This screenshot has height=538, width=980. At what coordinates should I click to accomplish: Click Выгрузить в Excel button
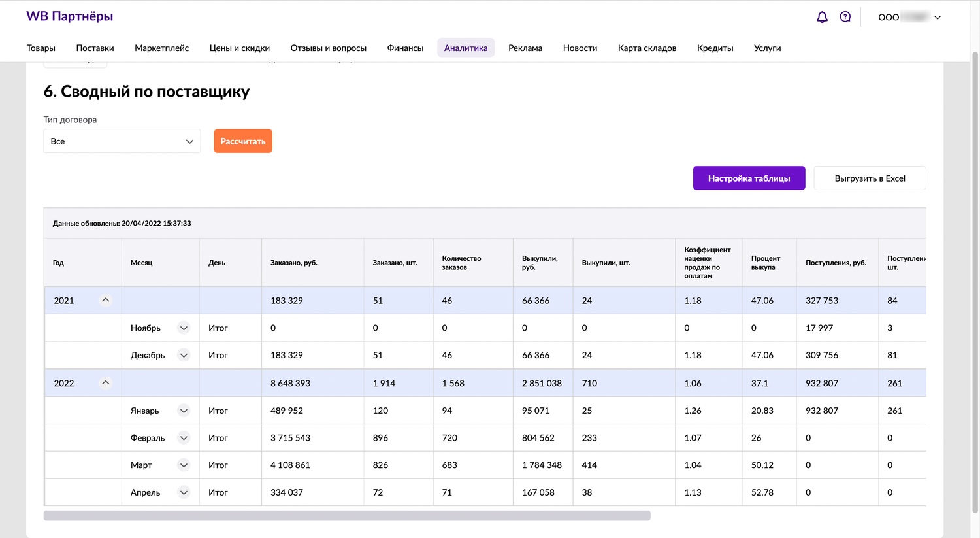click(x=870, y=178)
